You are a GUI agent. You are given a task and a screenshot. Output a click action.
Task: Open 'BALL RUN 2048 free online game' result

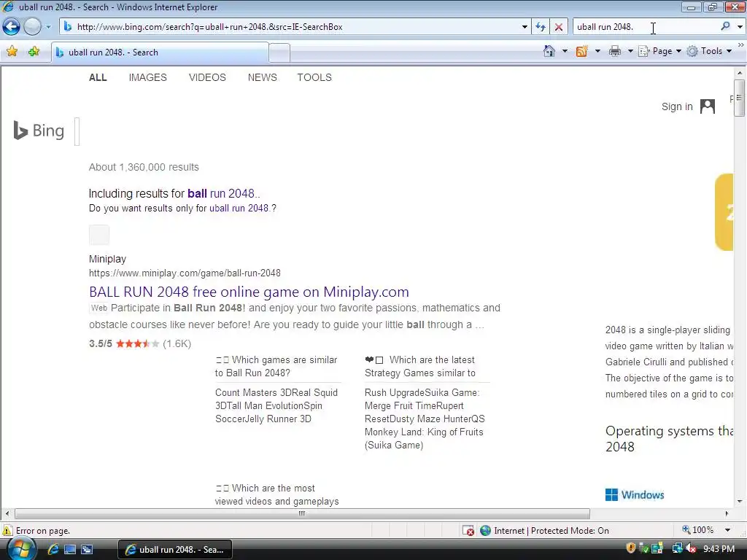click(249, 292)
